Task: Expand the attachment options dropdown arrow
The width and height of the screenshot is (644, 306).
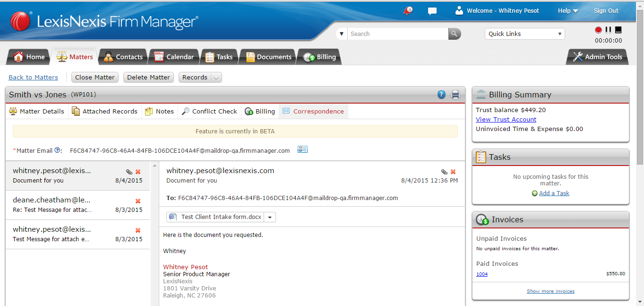Action: pos(269,217)
